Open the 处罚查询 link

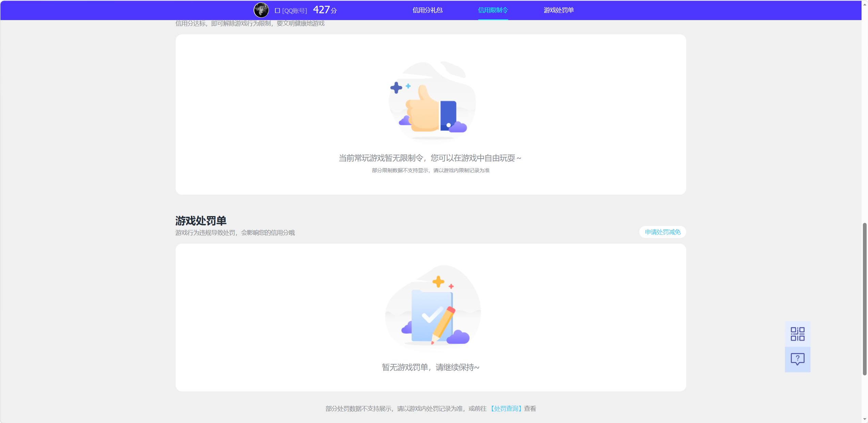(506, 408)
